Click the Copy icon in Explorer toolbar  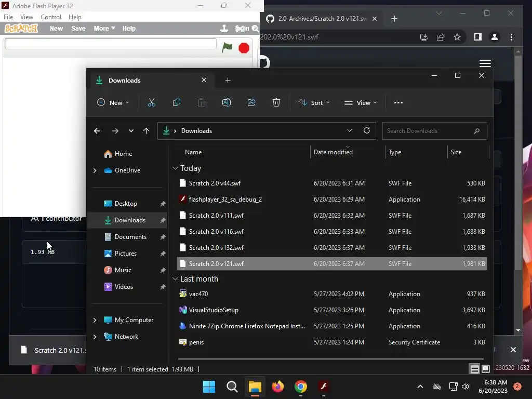coord(177,102)
